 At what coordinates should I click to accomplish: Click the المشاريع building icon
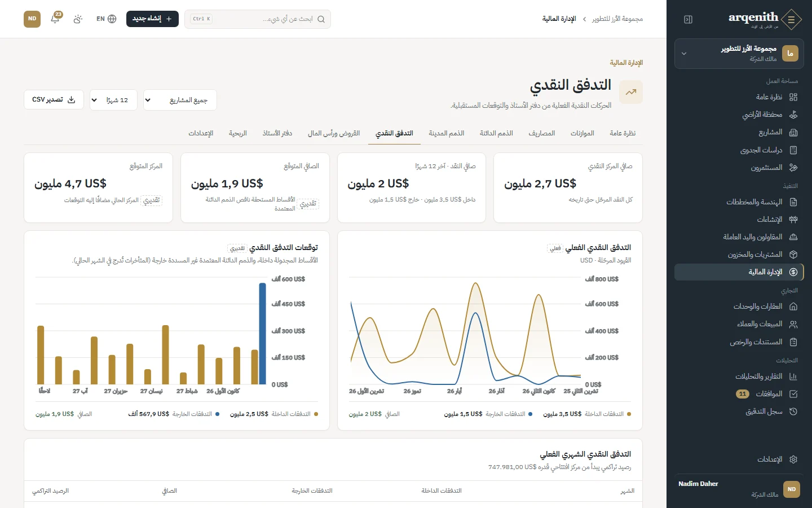[x=793, y=132]
